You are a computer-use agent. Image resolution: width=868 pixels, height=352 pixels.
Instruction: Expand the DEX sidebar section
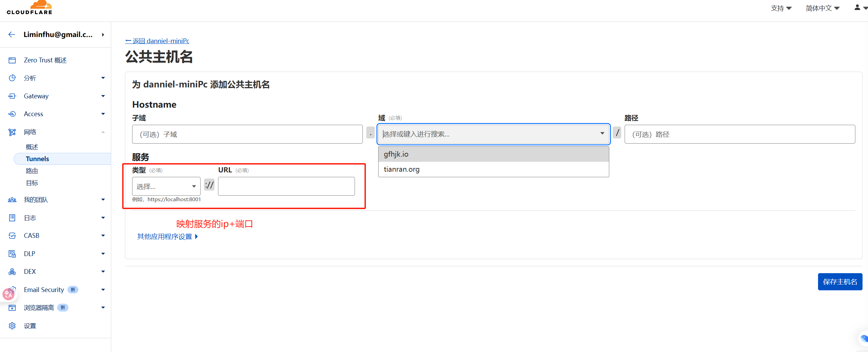point(103,271)
